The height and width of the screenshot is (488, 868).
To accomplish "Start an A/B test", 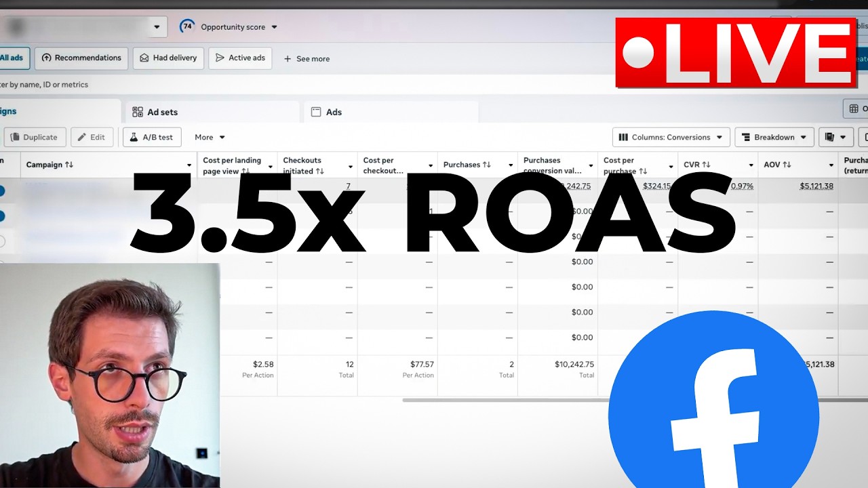I will pos(152,137).
